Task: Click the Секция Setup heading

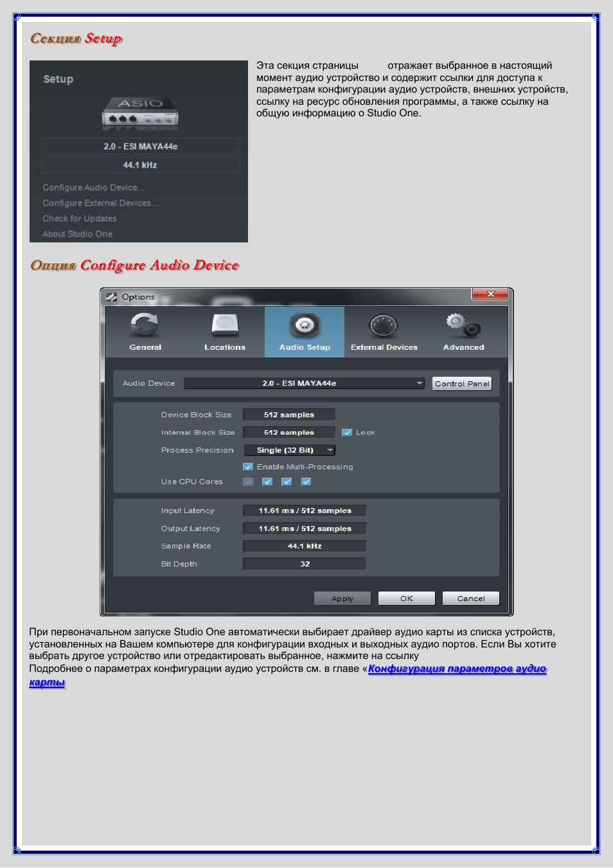Action: 76,39
